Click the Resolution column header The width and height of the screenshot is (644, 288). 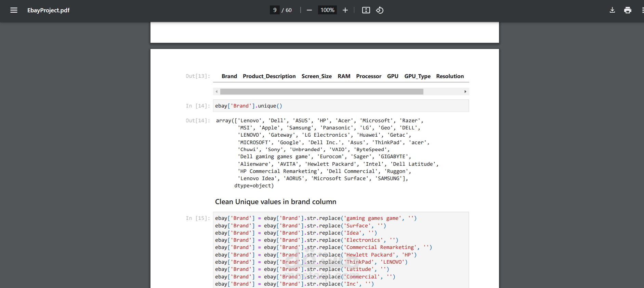tap(450, 76)
